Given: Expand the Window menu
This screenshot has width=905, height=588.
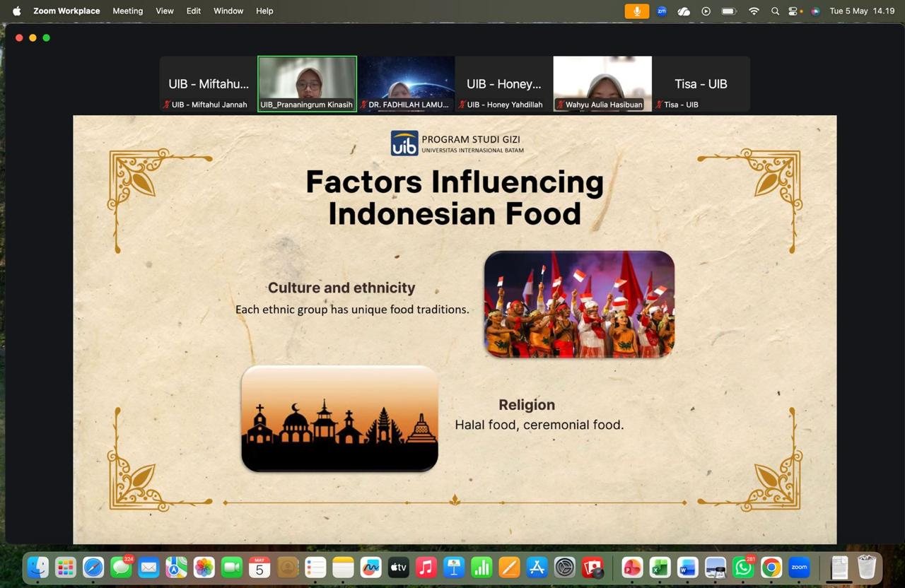Looking at the screenshot, I should coord(228,11).
